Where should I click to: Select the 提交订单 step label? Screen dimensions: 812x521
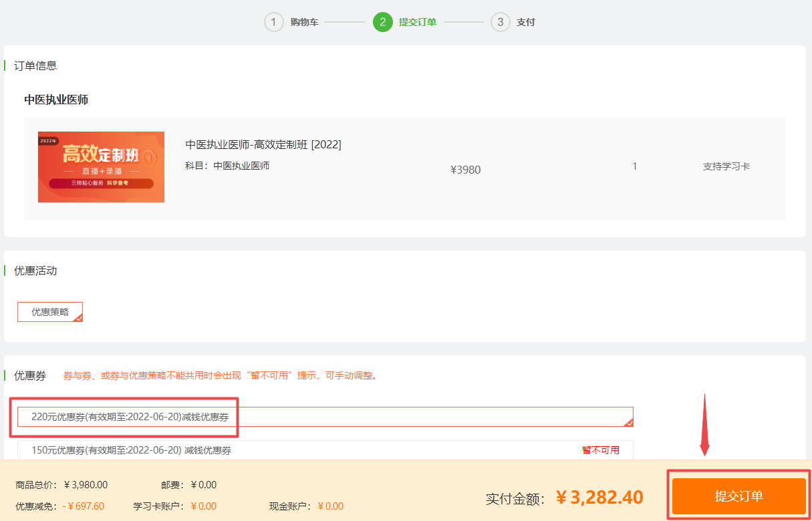point(417,22)
